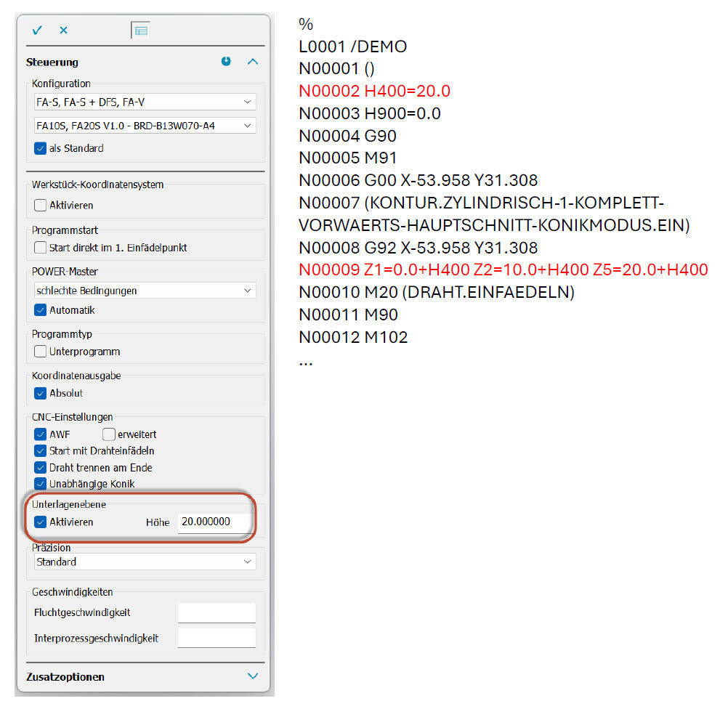
Task: Click the Fluchtgeschwindigkeit input field
Action: 217,613
